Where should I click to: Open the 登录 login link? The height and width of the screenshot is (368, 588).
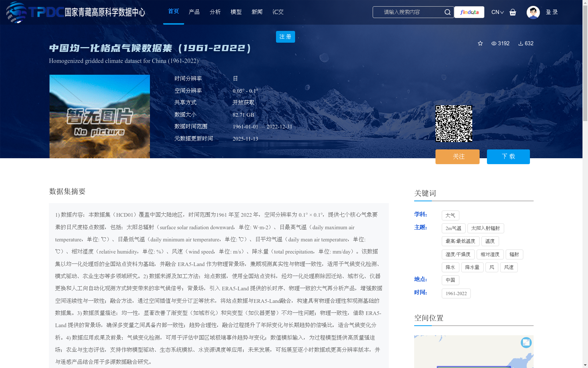[x=552, y=12]
